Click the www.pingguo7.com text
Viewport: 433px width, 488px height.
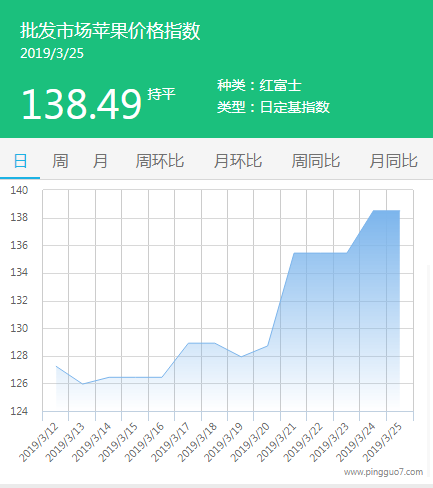tap(383, 472)
